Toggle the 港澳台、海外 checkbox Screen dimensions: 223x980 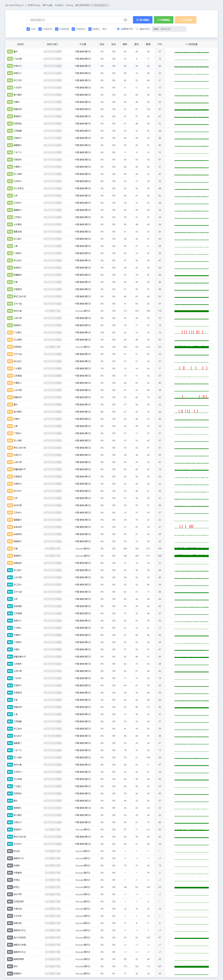pyautogui.click(x=90, y=29)
